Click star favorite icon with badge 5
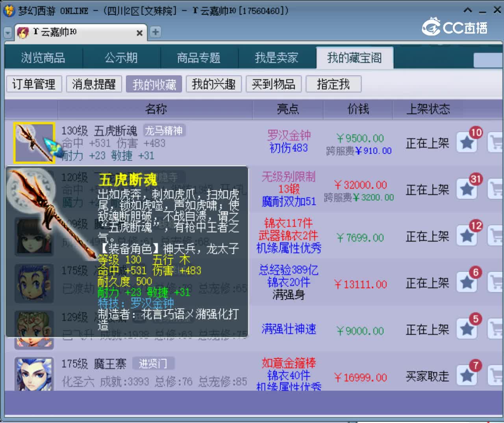 point(467,329)
